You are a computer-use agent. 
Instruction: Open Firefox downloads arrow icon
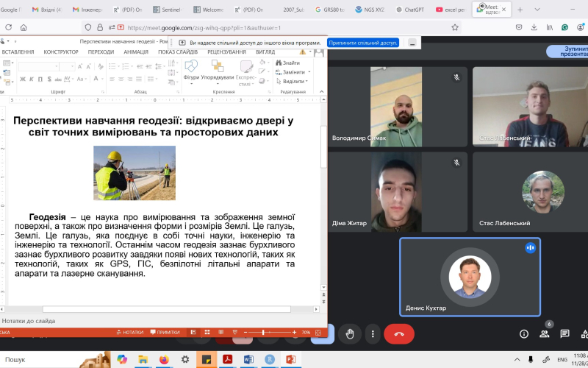tap(534, 27)
